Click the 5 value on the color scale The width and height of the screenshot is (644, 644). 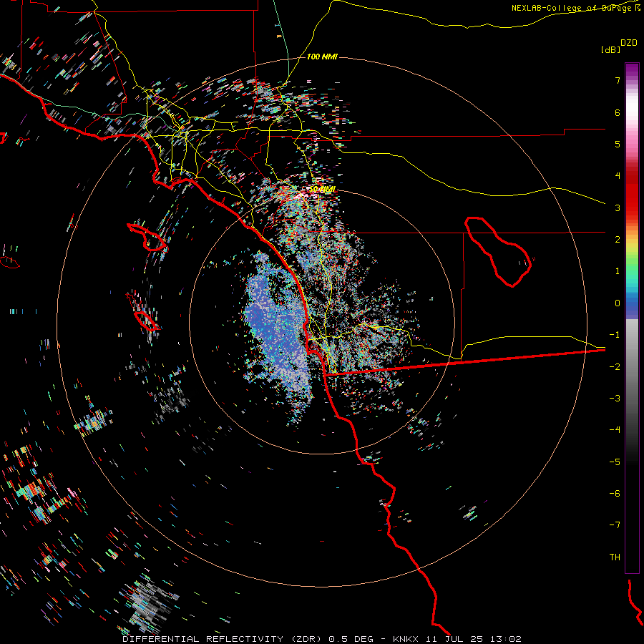click(x=618, y=144)
